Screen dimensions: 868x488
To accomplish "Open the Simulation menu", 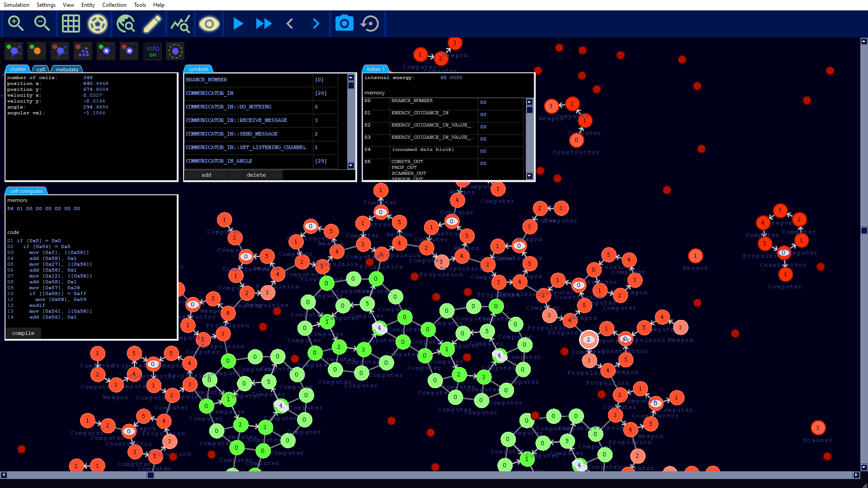I will [16, 5].
